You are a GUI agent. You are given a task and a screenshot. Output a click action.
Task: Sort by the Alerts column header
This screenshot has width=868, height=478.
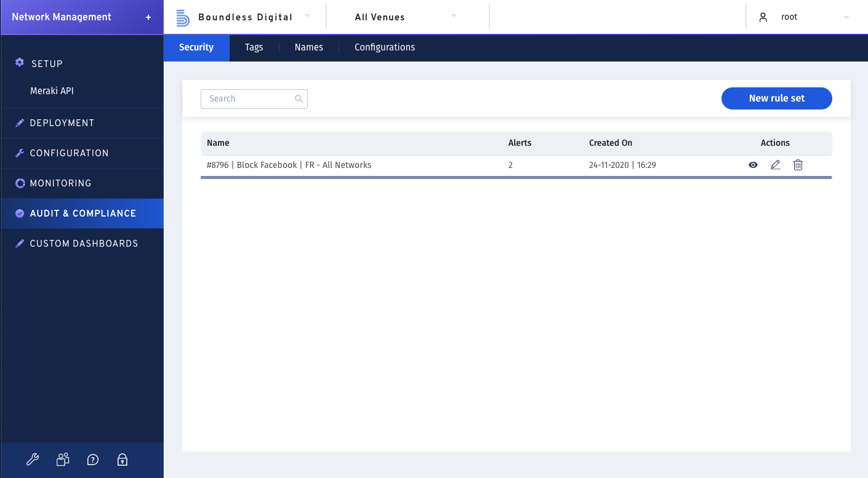(x=520, y=143)
